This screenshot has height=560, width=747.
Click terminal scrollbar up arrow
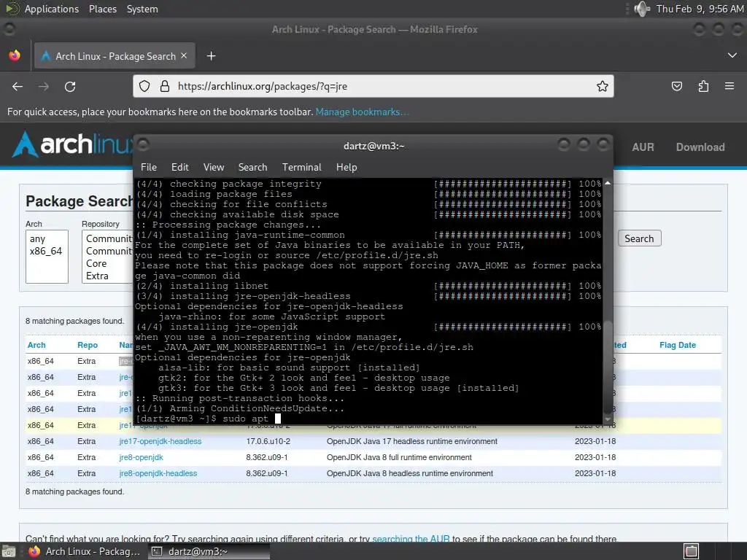[608, 183]
